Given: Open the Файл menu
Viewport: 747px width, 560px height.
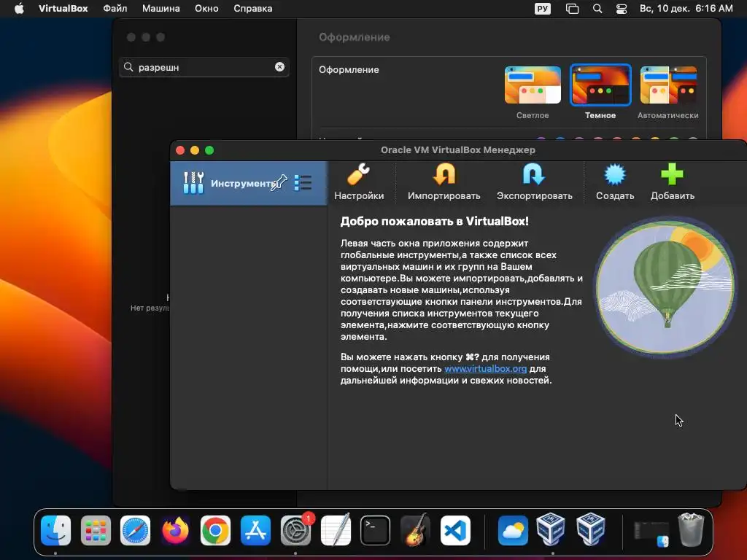Looking at the screenshot, I should click(115, 9).
